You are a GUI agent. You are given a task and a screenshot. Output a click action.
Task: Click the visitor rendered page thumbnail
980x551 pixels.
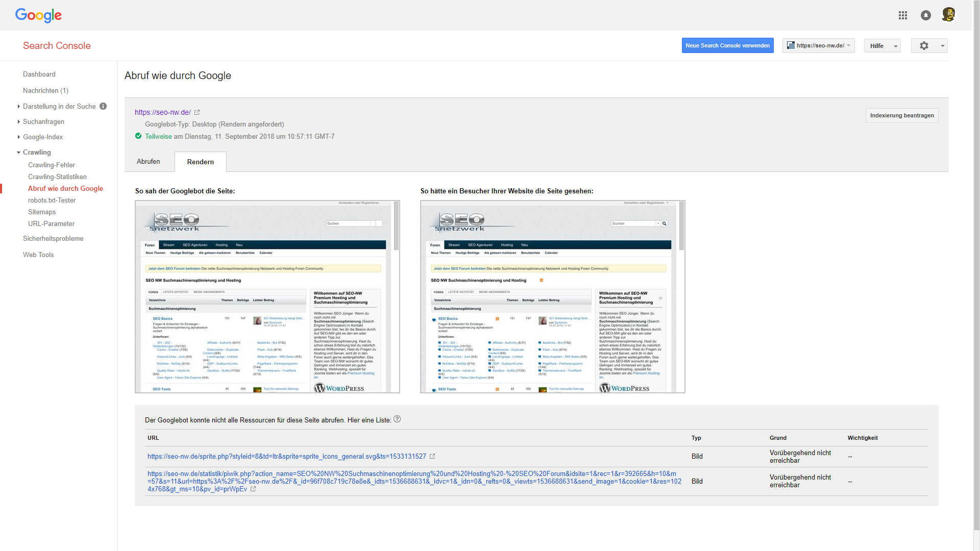point(549,296)
